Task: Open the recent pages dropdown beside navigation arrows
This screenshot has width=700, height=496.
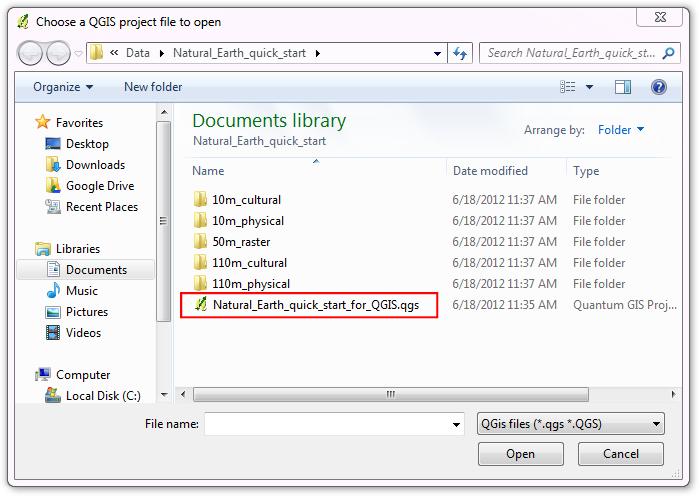Action: [78, 54]
